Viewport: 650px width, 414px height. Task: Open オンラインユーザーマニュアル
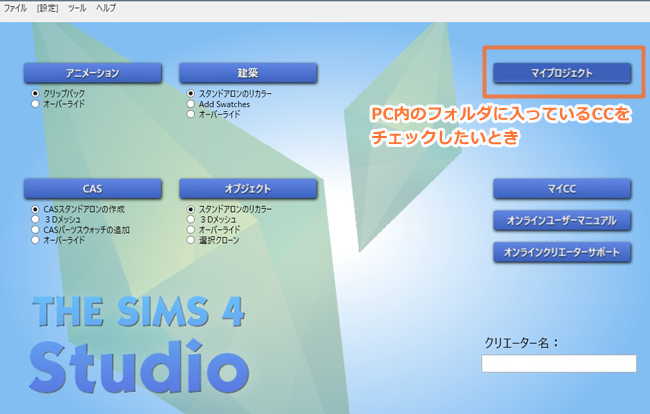tap(562, 220)
